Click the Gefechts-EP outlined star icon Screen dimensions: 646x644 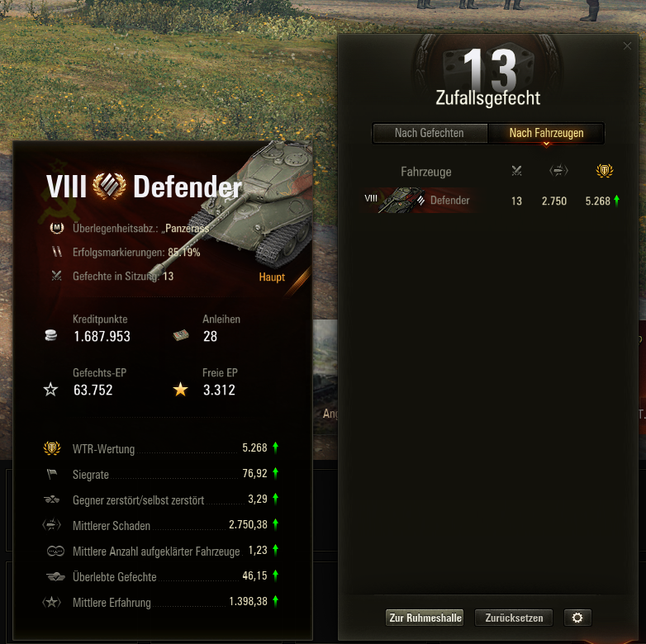50,389
